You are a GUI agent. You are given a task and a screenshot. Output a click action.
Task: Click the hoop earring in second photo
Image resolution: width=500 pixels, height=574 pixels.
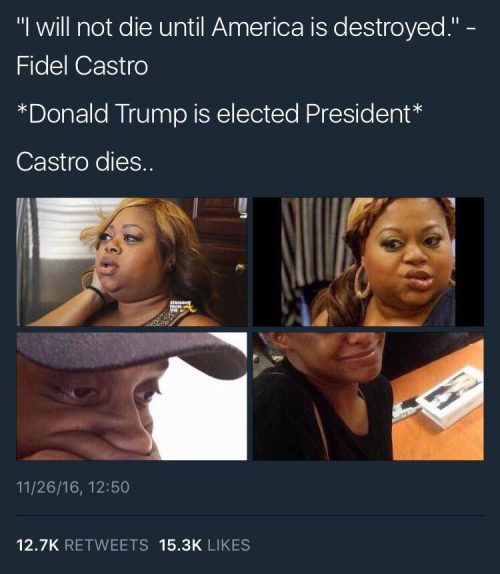(x=362, y=282)
